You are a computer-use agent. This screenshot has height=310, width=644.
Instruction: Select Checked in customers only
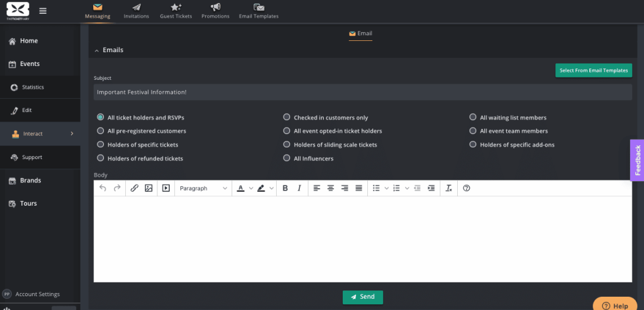click(x=287, y=117)
